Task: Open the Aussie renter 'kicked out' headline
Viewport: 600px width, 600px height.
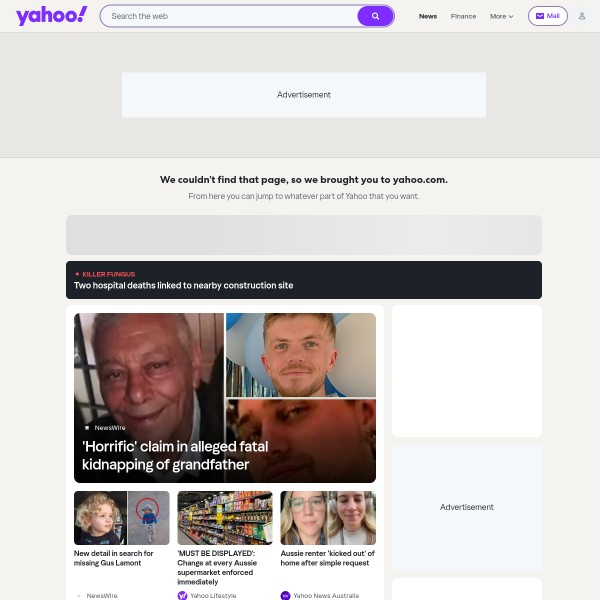Action: tap(327, 558)
